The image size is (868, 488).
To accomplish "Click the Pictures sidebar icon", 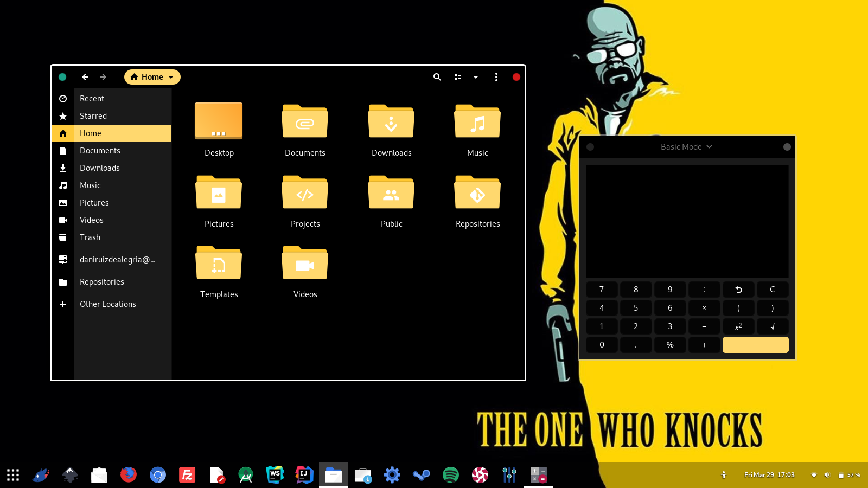I will click(x=63, y=203).
